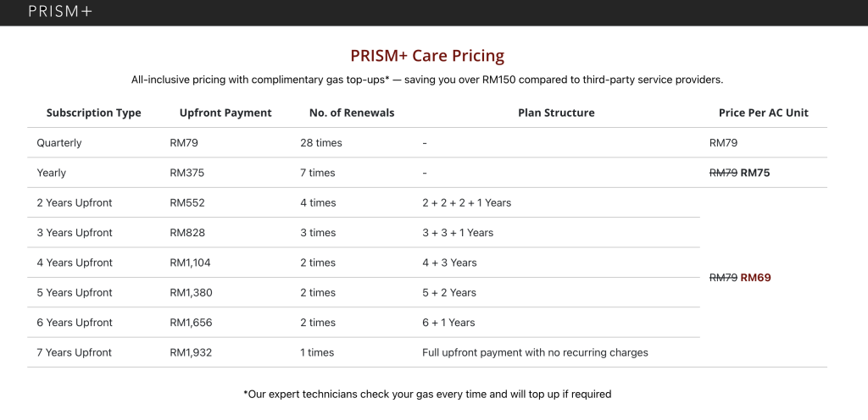
Task: Click the No. of Renewals column header
Action: (x=352, y=113)
